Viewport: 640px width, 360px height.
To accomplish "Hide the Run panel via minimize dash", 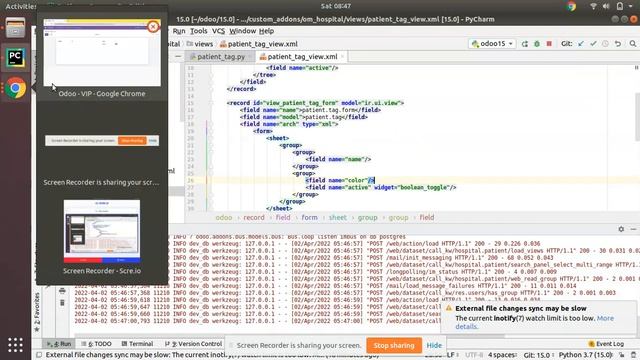I will coord(633,229).
